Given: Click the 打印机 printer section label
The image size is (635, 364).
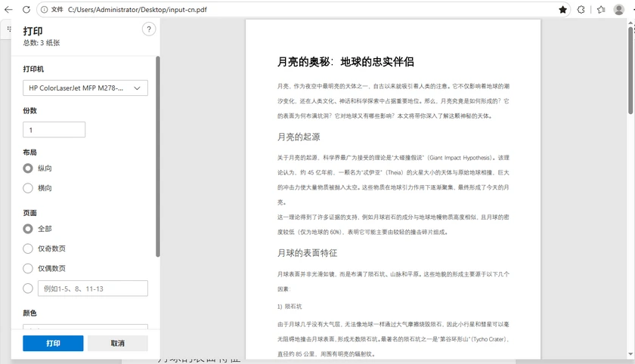Looking at the screenshot, I should point(33,69).
